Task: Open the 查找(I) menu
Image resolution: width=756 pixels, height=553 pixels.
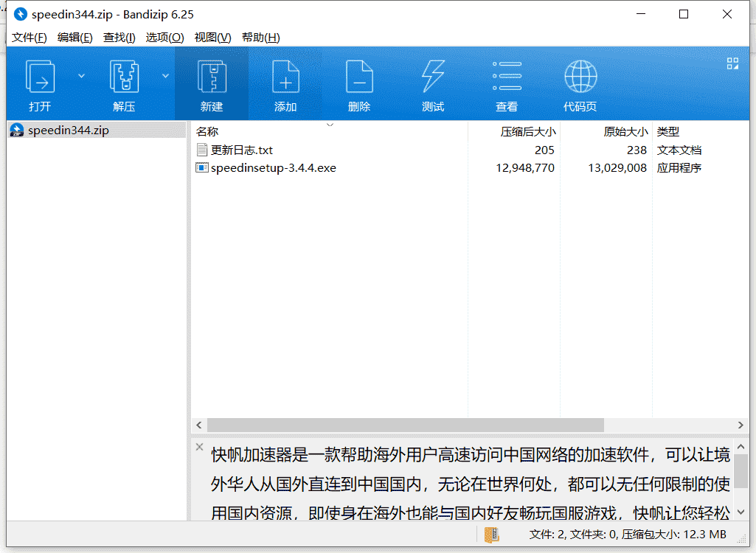Action: [x=119, y=38]
